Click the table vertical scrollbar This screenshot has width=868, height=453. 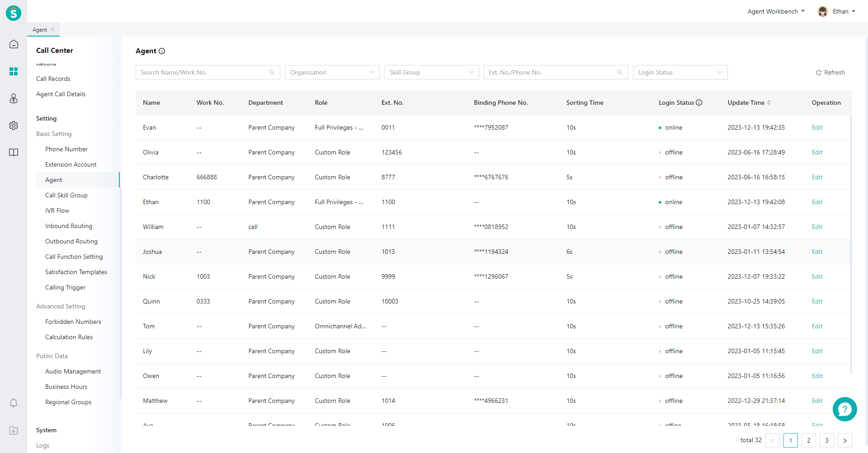(851, 244)
